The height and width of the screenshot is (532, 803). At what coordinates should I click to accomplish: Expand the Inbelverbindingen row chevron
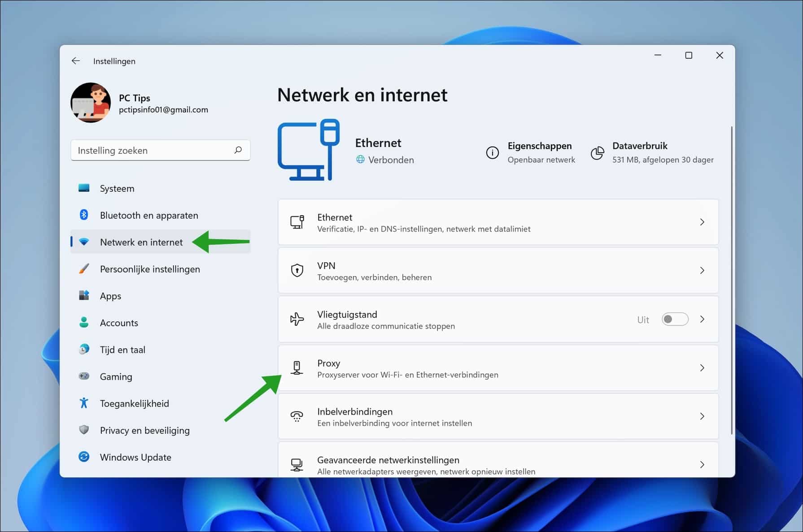coord(702,416)
